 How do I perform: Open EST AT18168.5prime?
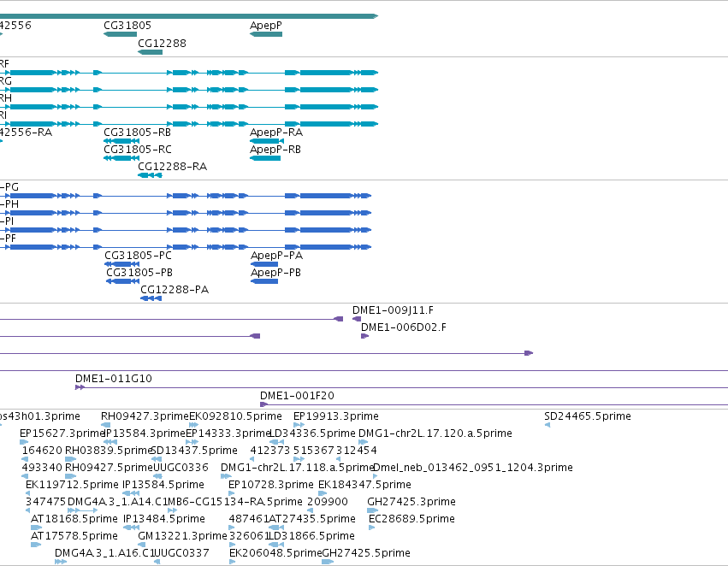click(74, 519)
